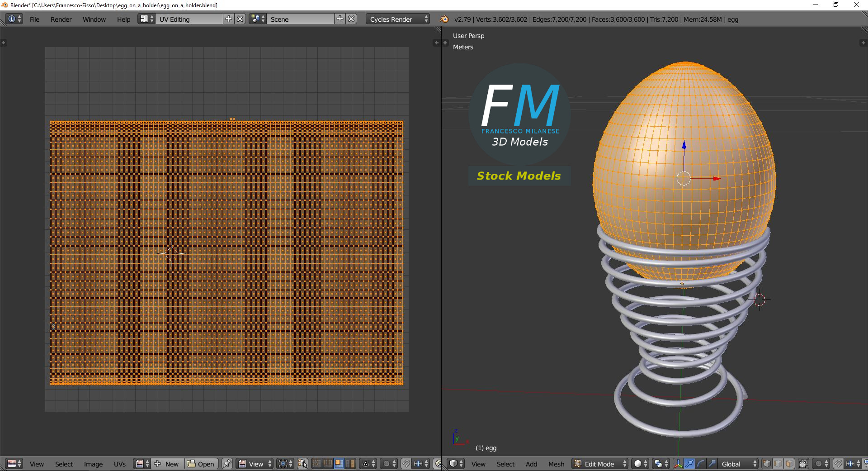
Task: Open 3D view proportional editing dropdown
Action: pos(821,464)
